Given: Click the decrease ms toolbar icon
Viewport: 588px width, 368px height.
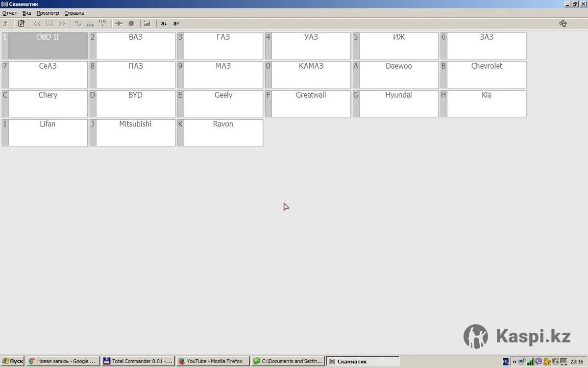Looking at the screenshot, I should (x=90, y=24).
